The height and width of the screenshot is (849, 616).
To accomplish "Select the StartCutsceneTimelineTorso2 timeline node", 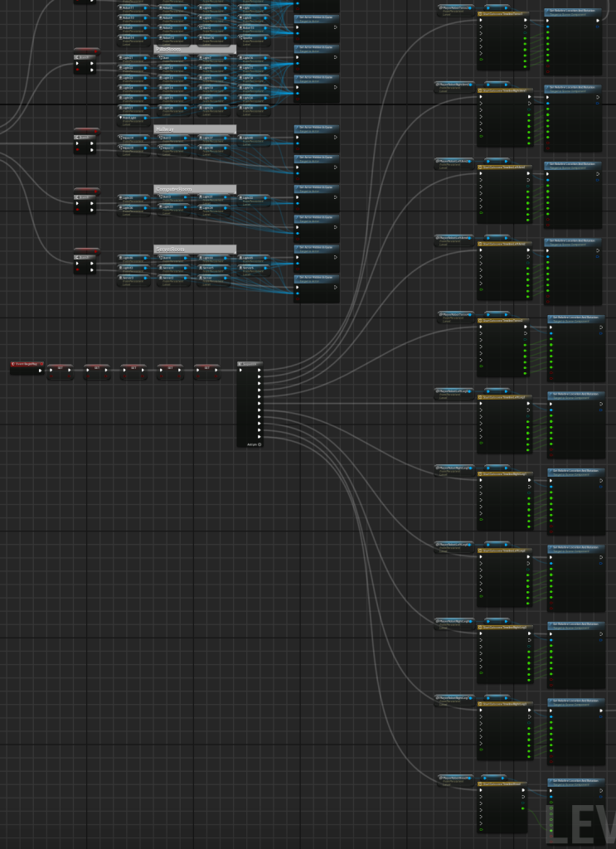I will coord(502,320).
